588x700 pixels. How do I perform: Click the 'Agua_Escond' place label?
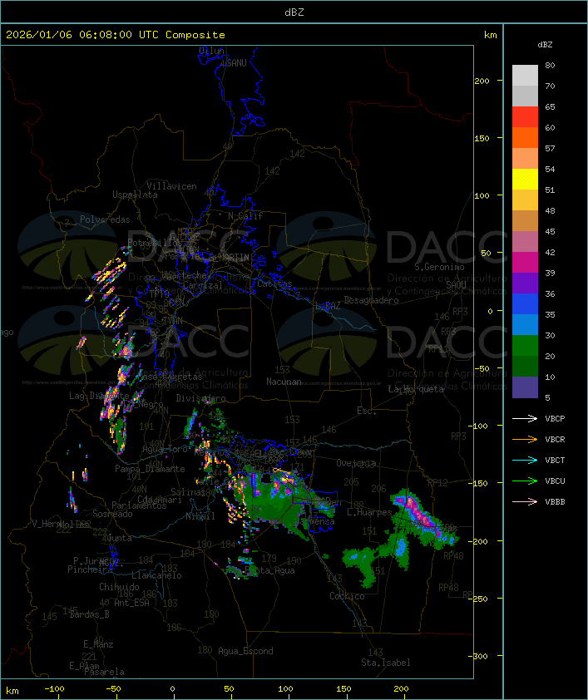coord(245,651)
